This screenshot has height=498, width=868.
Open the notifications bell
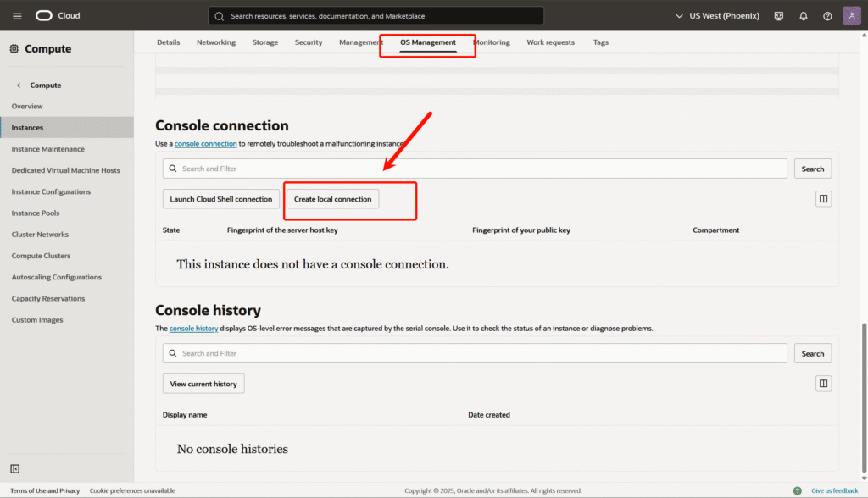point(803,16)
